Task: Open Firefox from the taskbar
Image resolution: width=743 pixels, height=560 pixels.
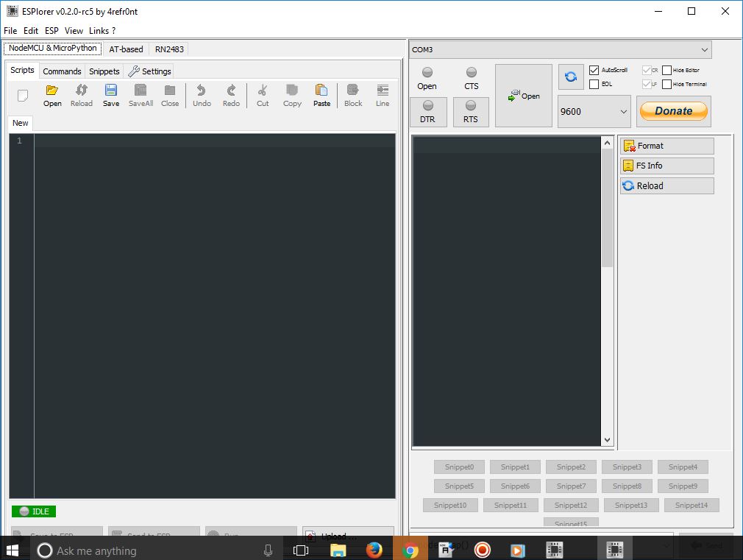Action: [x=374, y=550]
